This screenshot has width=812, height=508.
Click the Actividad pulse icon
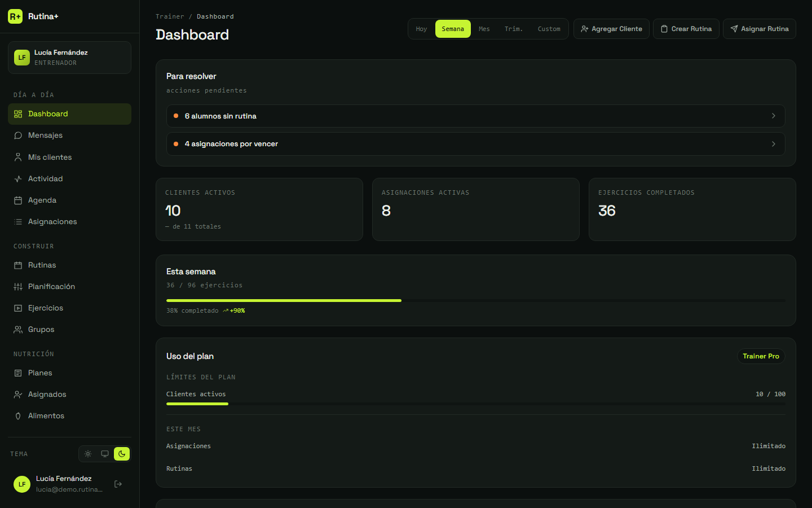click(18, 179)
